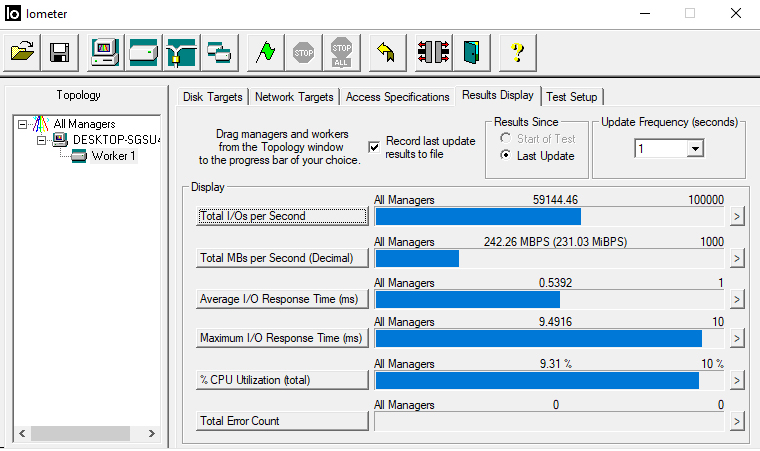The width and height of the screenshot is (760, 451).
Task: Click the Reset Workers yellow arrow icon
Action: coord(383,53)
